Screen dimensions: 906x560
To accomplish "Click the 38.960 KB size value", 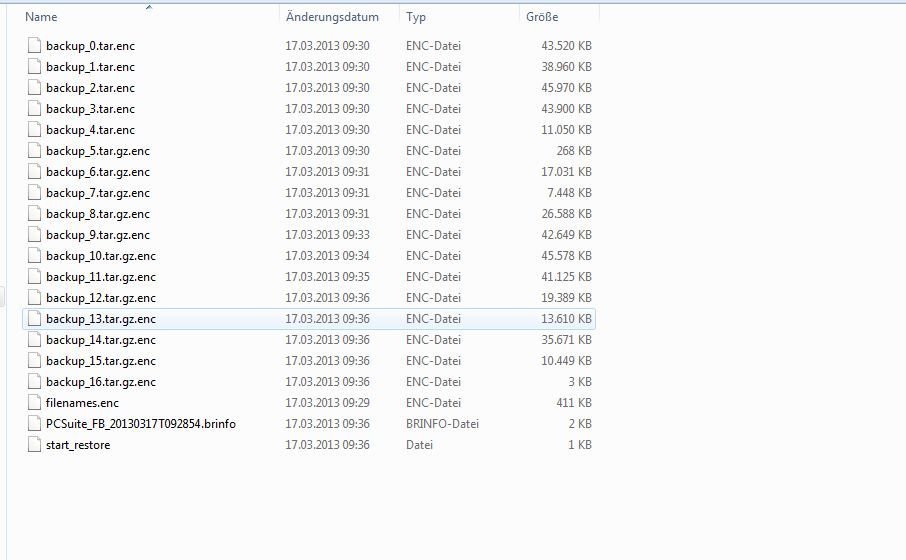I will coord(566,67).
